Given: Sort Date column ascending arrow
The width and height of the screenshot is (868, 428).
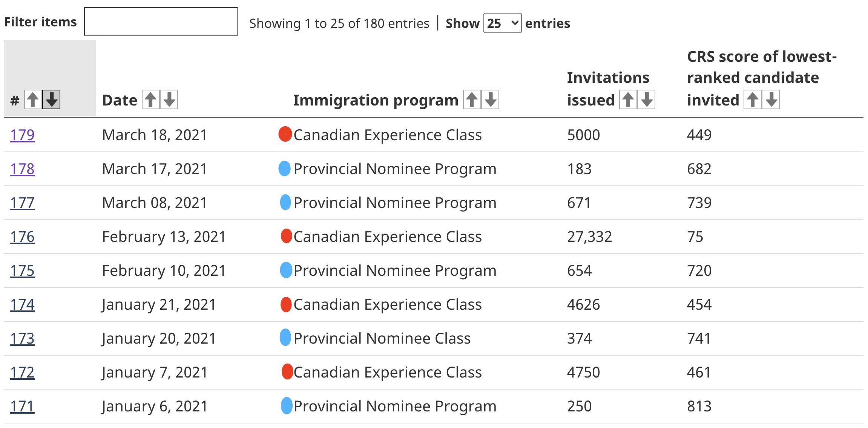Looking at the screenshot, I should [x=150, y=100].
